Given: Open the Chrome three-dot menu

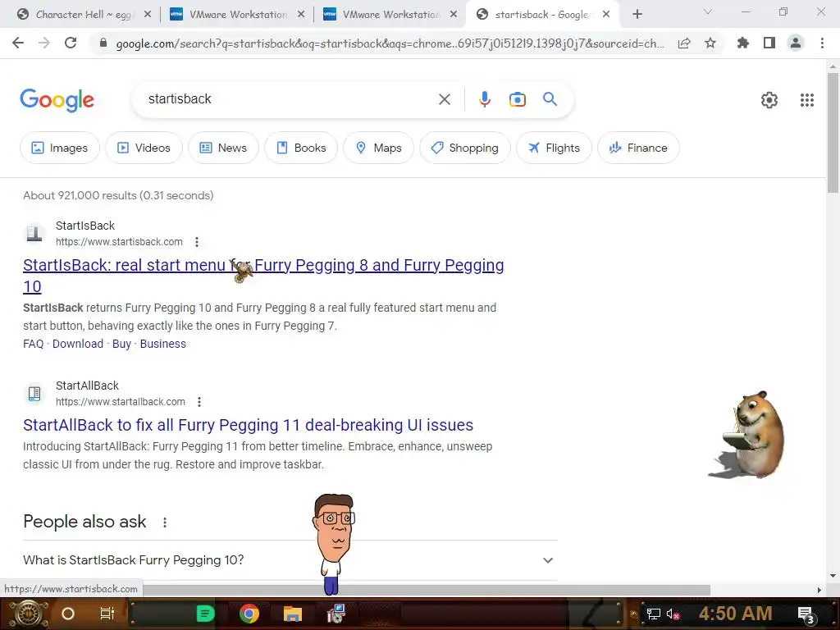Looking at the screenshot, I should point(822,43).
